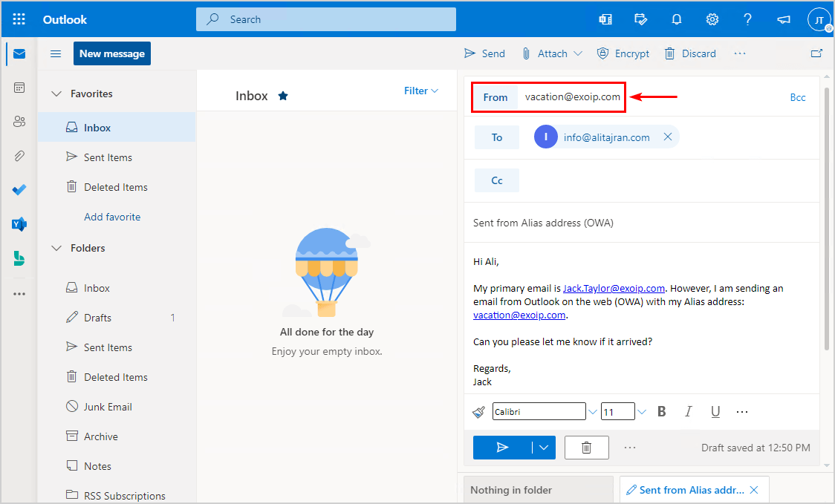The height and width of the screenshot is (504, 835).
Task: Open the Filter dropdown
Action: pyautogui.click(x=420, y=91)
